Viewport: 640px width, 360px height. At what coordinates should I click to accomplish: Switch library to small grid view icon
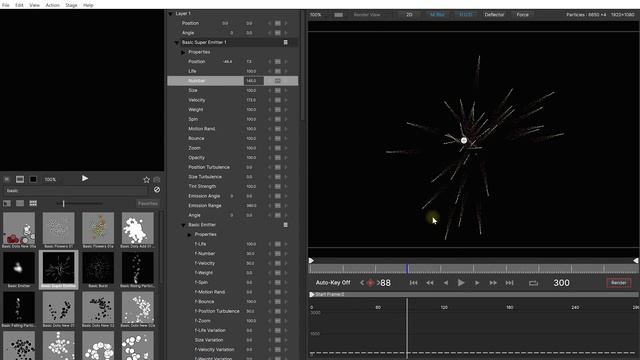(33, 203)
